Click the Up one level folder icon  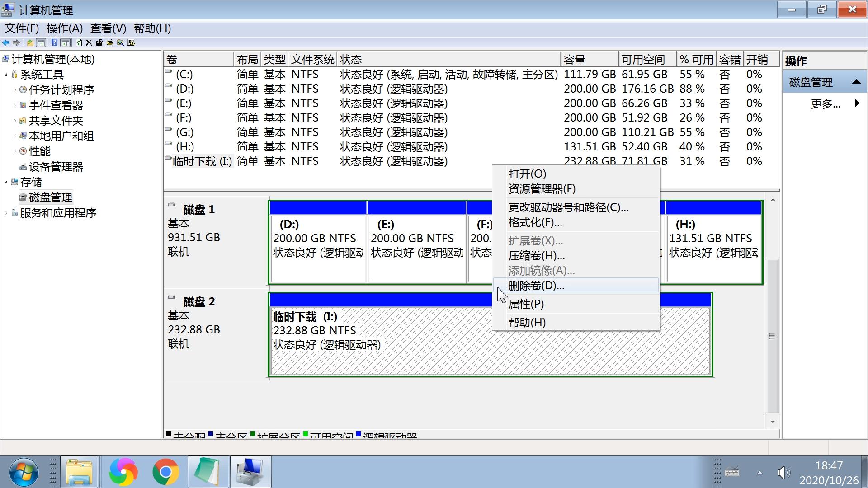point(30,42)
